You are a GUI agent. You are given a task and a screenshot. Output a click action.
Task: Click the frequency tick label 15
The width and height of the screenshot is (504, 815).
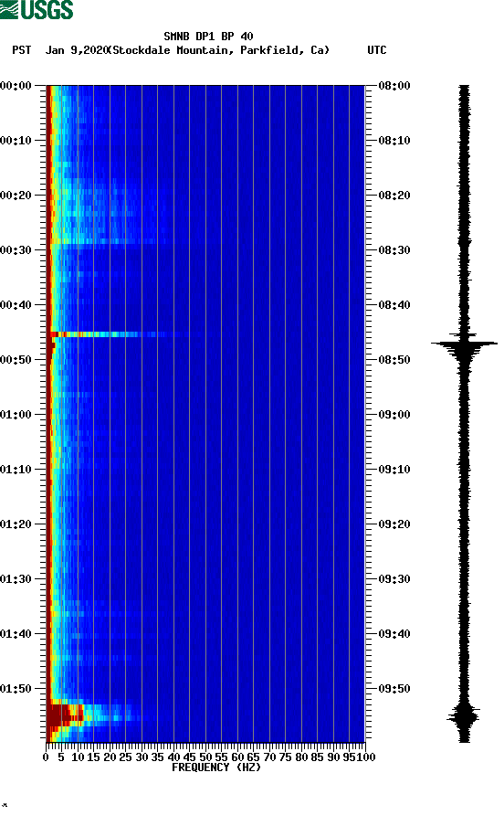[93, 757]
